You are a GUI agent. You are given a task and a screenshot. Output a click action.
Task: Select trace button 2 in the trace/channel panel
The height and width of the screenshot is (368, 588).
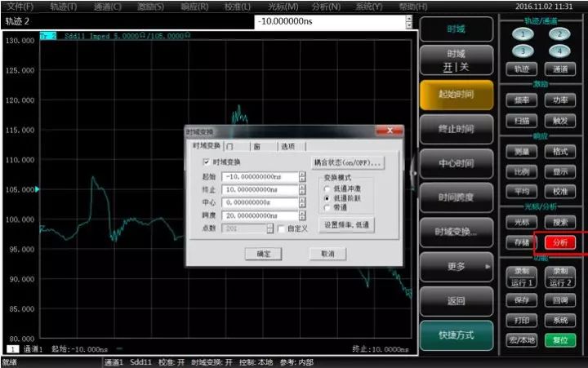[x=559, y=34]
